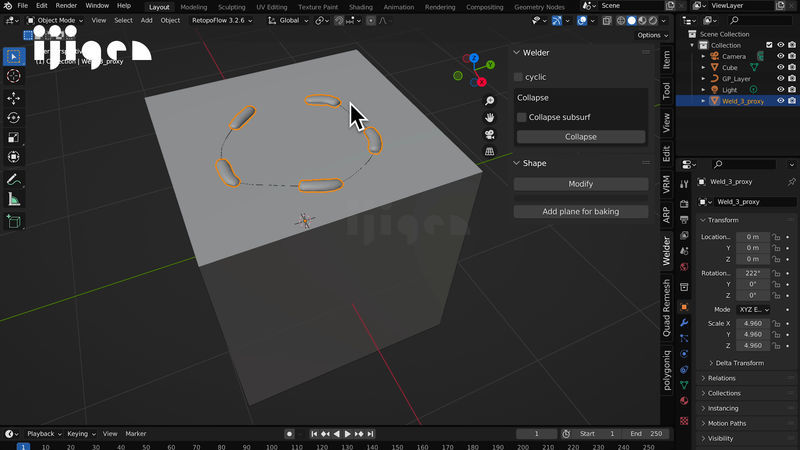Select the Transform tool

[x=14, y=157]
